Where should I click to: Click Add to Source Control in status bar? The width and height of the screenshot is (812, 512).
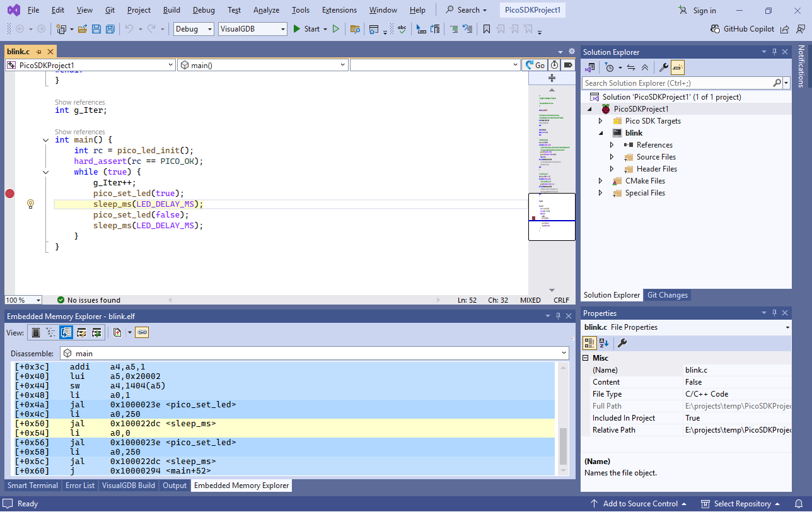tap(639, 504)
